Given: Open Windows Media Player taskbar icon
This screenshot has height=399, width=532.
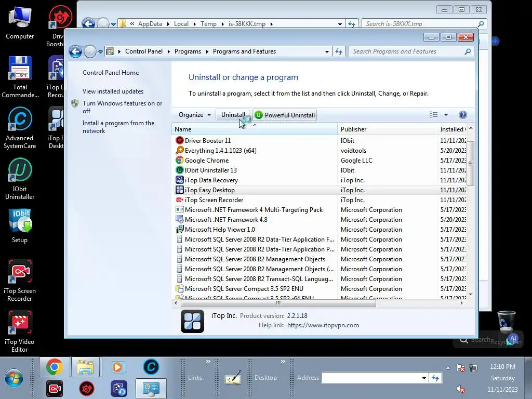Looking at the screenshot, I should pos(118,367).
